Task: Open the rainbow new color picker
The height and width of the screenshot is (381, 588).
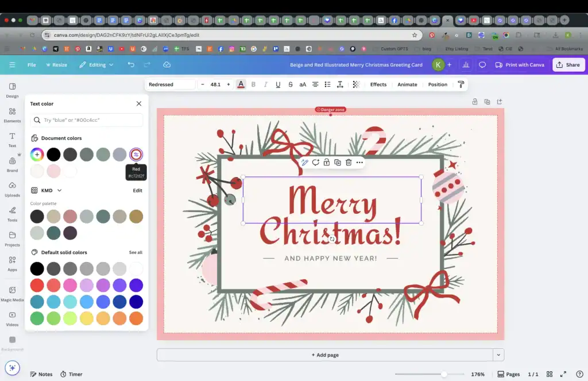Action: 37,154
